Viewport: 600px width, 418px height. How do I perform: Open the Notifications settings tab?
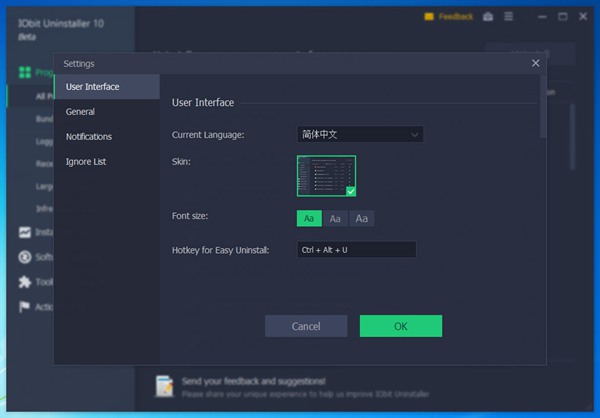[x=107, y=137]
